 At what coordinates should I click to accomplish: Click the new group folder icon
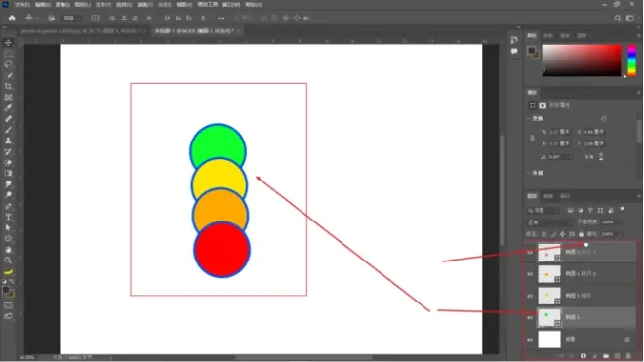[606, 356]
